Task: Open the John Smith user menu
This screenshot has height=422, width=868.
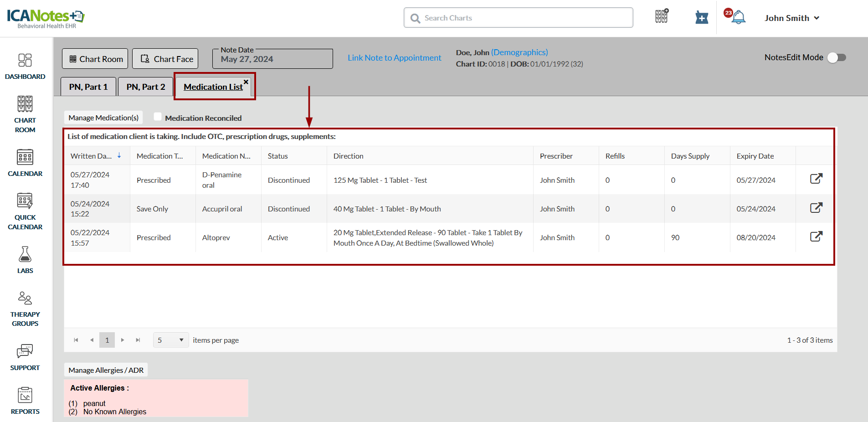Action: [791, 18]
